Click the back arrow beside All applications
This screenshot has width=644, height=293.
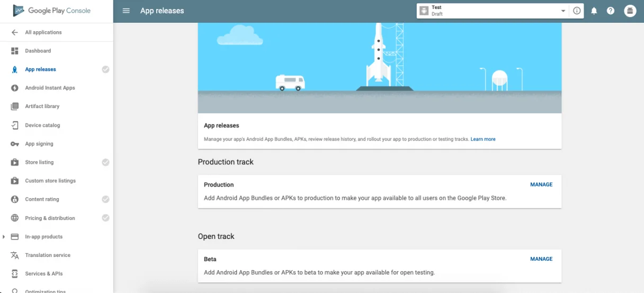[x=15, y=32]
